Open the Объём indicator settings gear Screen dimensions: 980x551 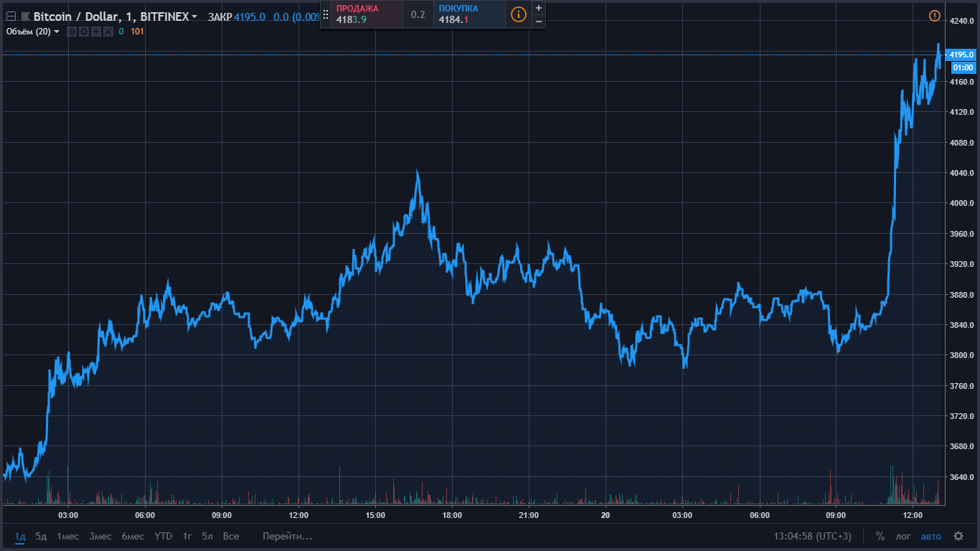coord(84,32)
